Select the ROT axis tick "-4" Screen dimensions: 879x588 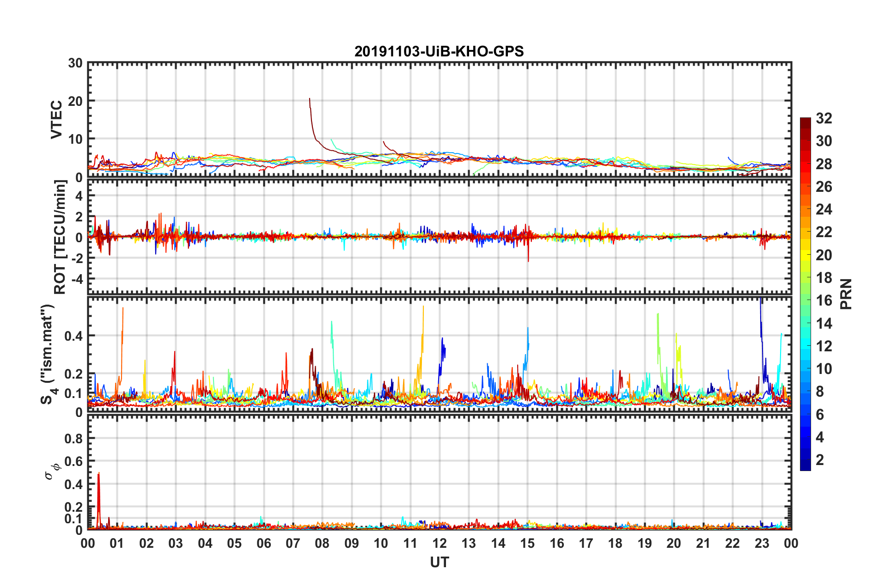pos(77,279)
